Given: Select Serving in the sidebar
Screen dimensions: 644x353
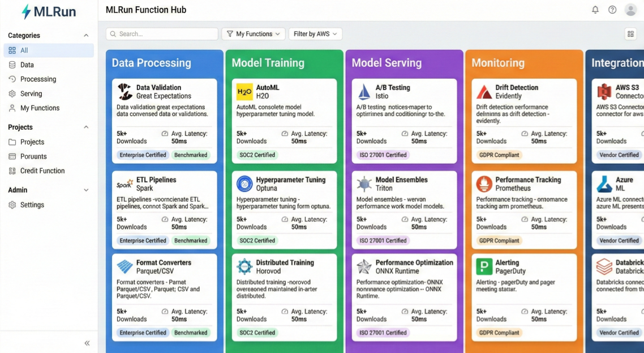Looking at the screenshot, I should coord(31,93).
